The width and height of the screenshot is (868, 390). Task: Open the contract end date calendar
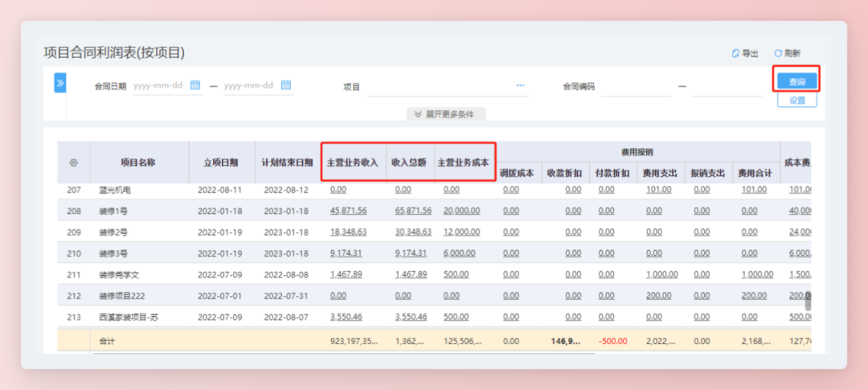[x=285, y=85]
